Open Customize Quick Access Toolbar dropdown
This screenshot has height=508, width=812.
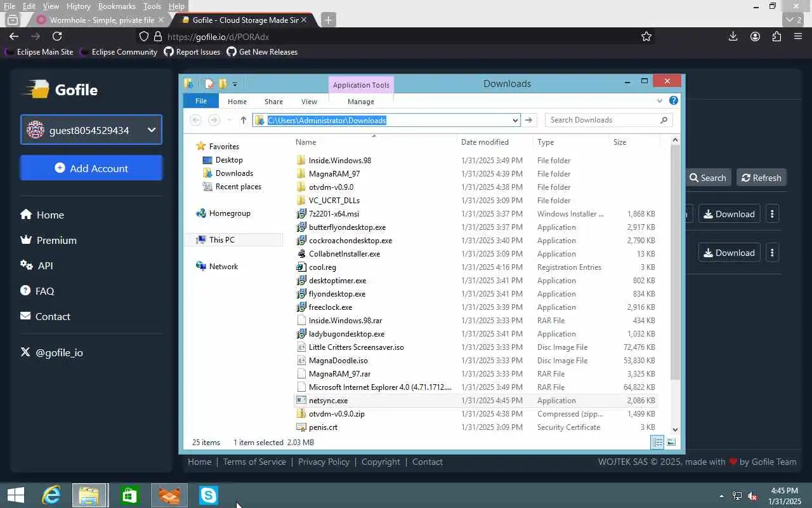click(235, 84)
